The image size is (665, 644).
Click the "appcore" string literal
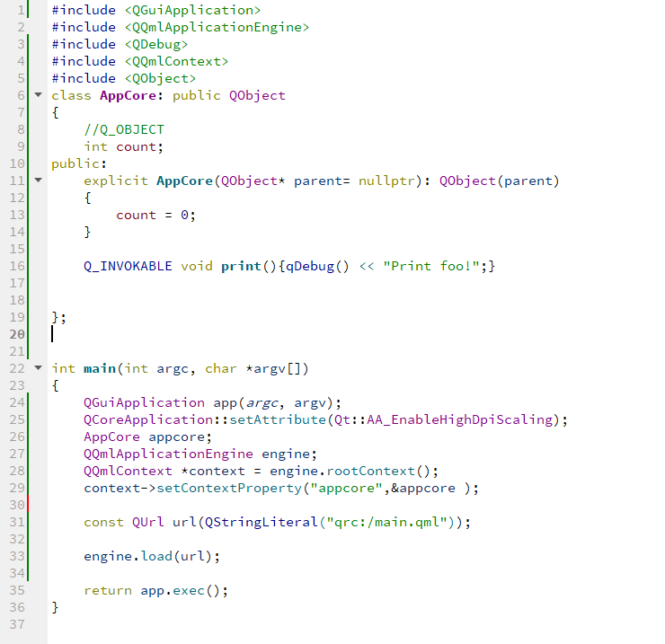click(x=346, y=488)
